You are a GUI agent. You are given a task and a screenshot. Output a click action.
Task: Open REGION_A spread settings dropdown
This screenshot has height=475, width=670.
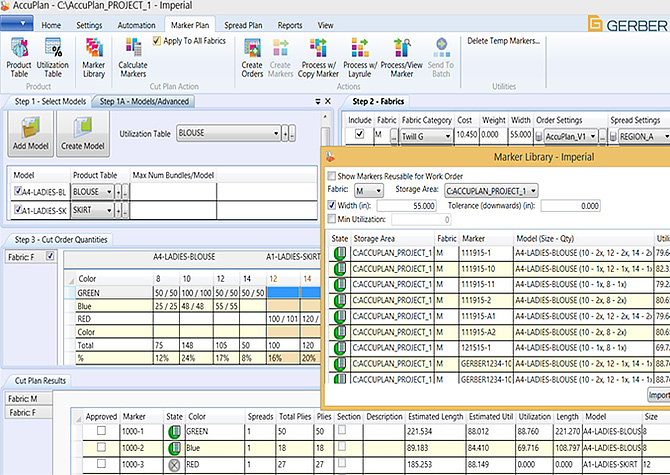[x=667, y=137]
